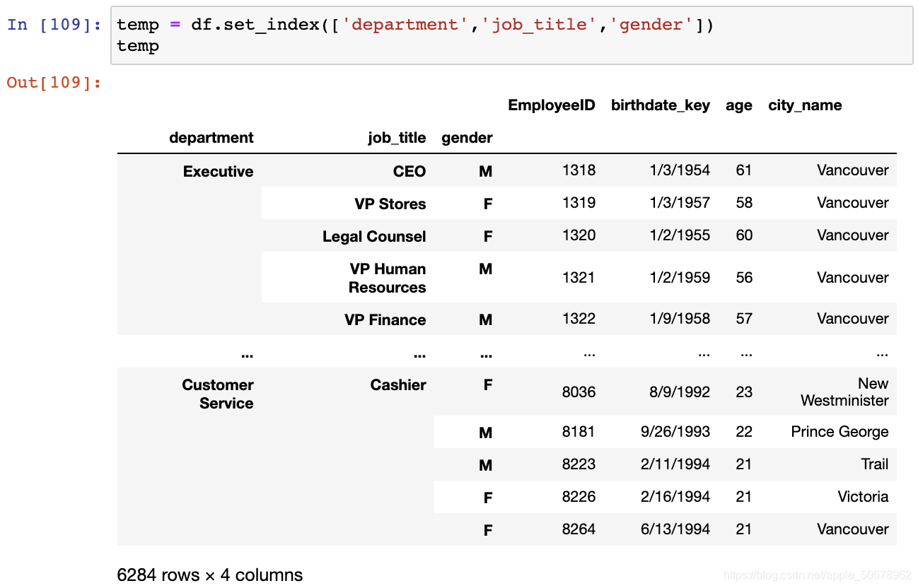The image size is (918, 588).
Task: Select the Legal Counsel job title
Action: 374,237
